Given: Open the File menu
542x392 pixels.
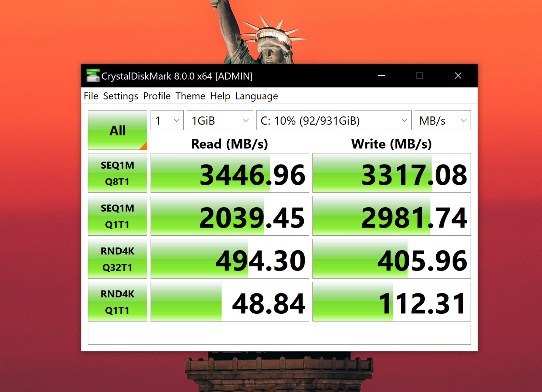Looking at the screenshot, I should [91, 96].
